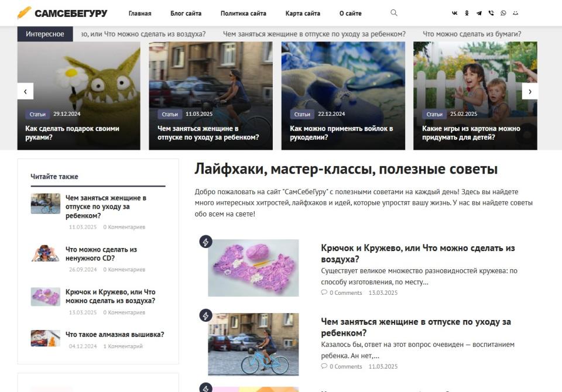The image size is (562, 392).
Task: Open main article Крючок и Кружево heading
Action: pyautogui.click(x=417, y=253)
